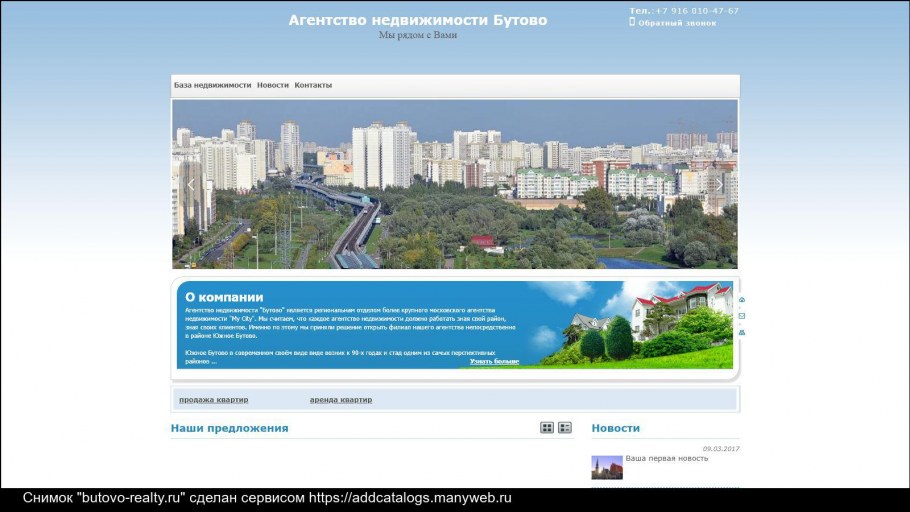Open the продажа квартир link
910x512 pixels.
click(214, 399)
